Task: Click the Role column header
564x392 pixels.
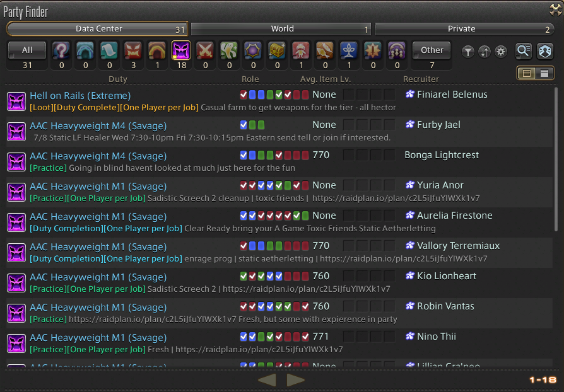Action: [x=250, y=79]
